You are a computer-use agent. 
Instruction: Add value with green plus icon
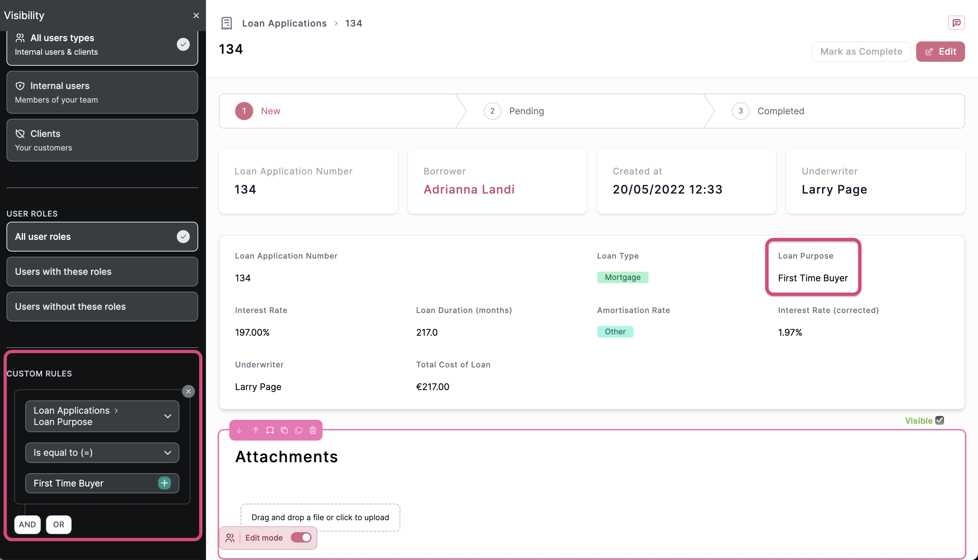(164, 483)
